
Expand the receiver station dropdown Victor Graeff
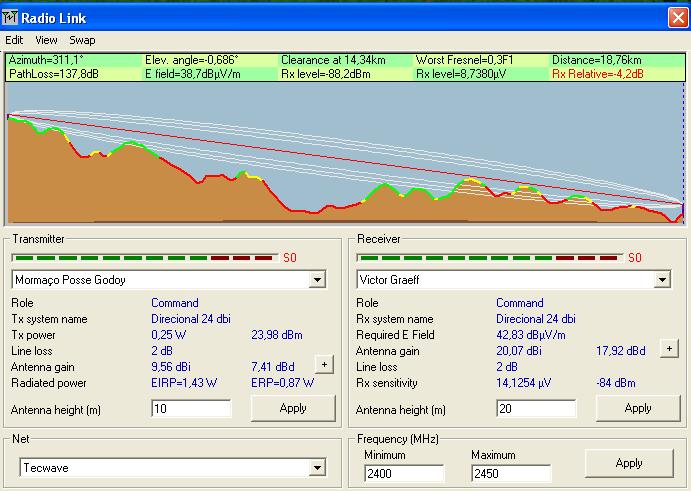[661, 280]
